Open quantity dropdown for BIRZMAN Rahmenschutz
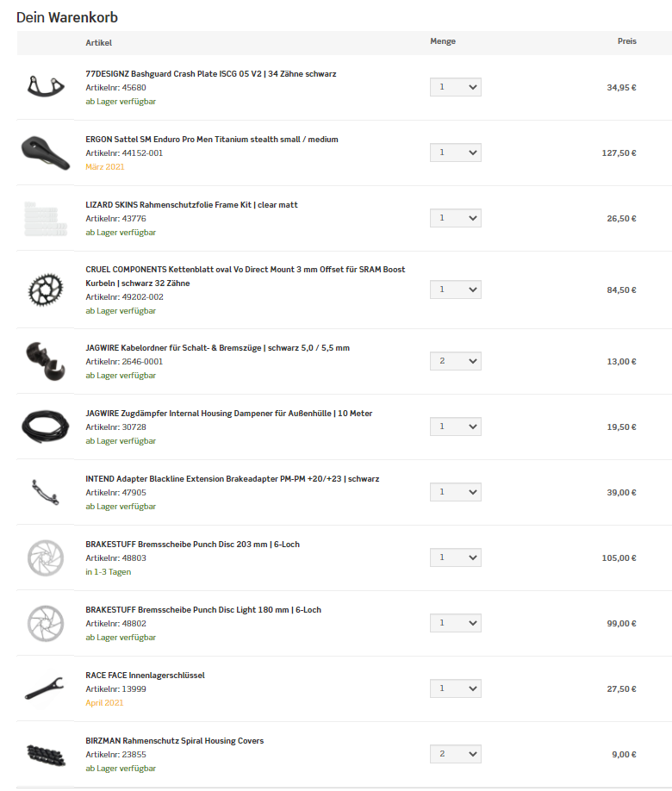The height and width of the screenshot is (791, 672). [x=456, y=755]
